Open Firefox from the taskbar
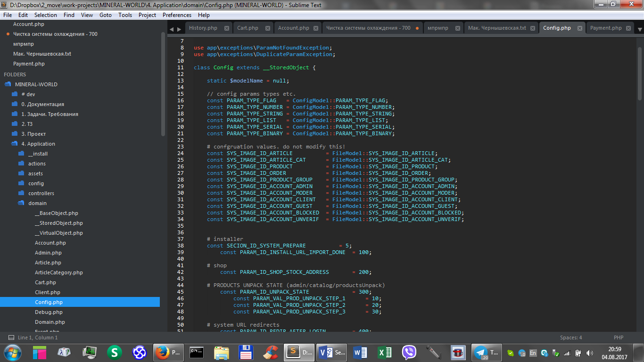The height and width of the screenshot is (362, 644). coord(162,352)
